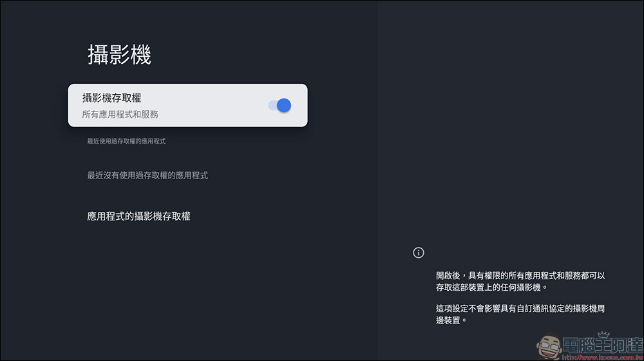644x361 pixels.
Task: Toggle the 攝影機存取權 switch
Action: (x=279, y=105)
